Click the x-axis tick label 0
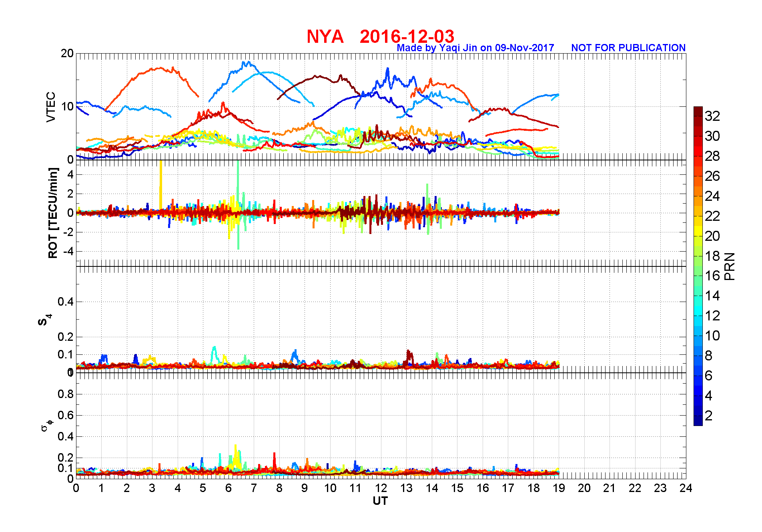 [76, 488]
